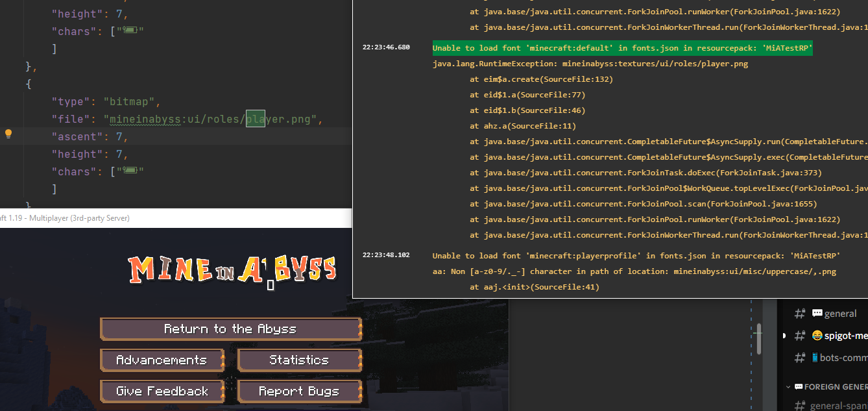868x411 pixels.
Task: Place cursor on the "ascent": 7 line
Action: point(90,137)
